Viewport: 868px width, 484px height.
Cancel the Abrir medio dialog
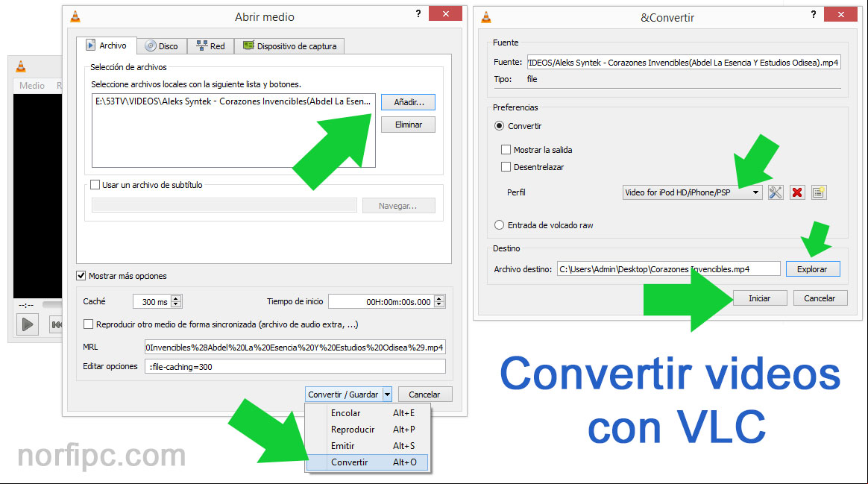click(424, 395)
